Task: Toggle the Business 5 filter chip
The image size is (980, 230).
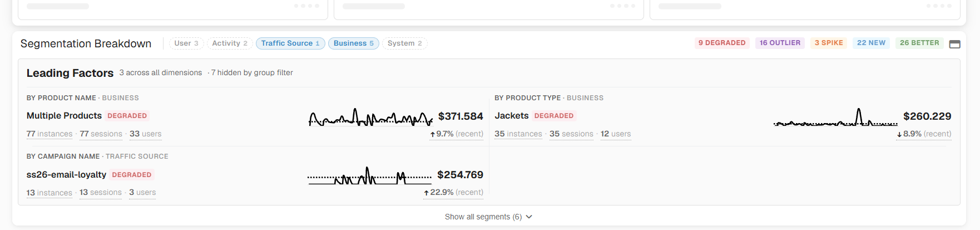Action: pos(354,43)
